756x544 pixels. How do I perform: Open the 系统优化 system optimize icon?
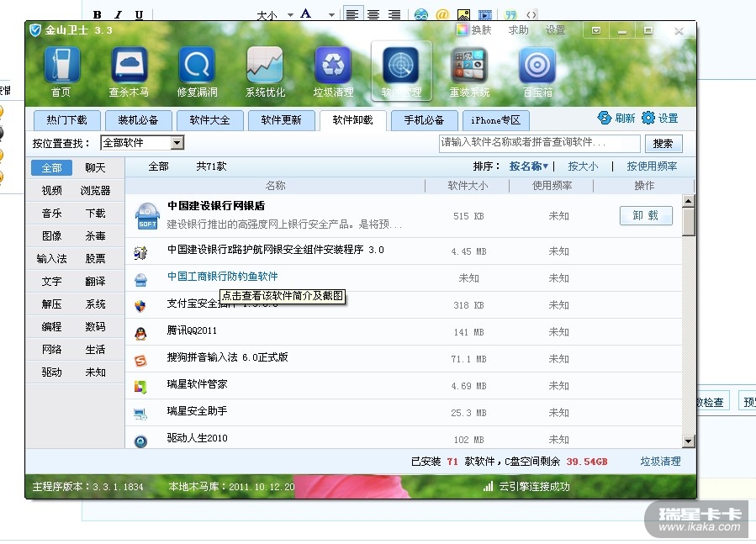(x=265, y=65)
